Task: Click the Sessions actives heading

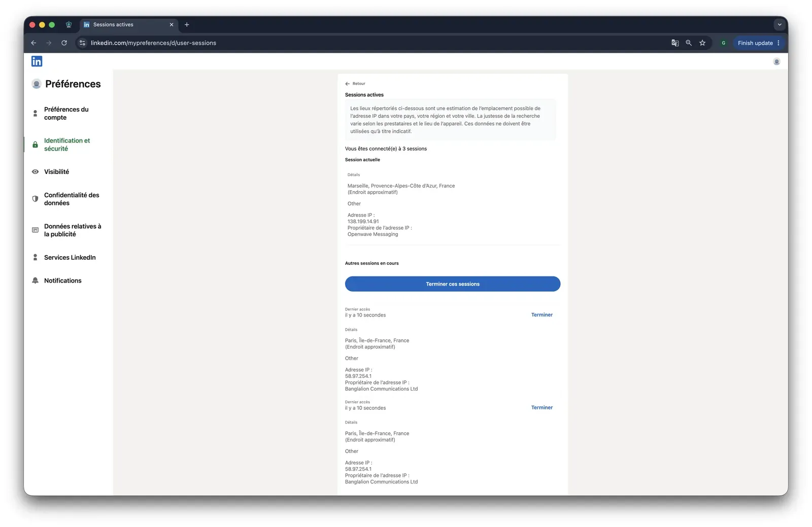Action: [x=364, y=95]
